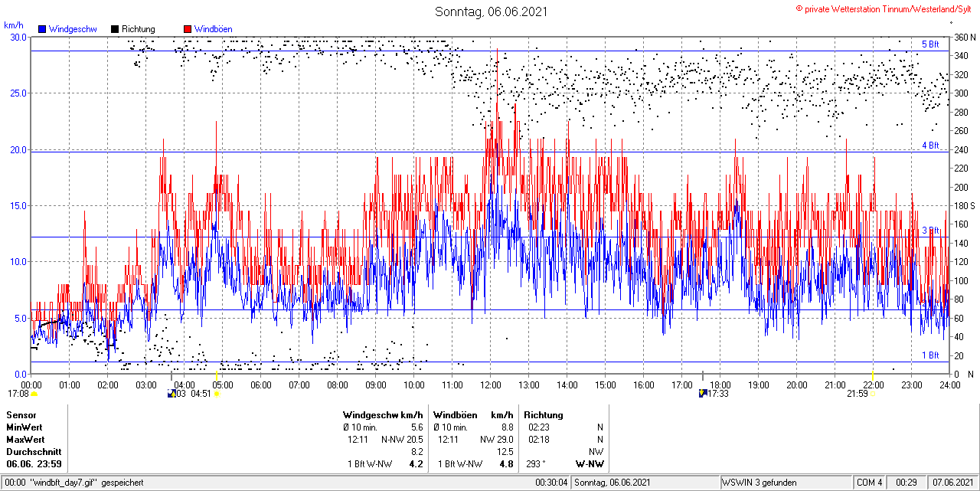This screenshot has height=491, width=980.
Task: Click the moon icon before 17:33
Action: click(x=703, y=394)
